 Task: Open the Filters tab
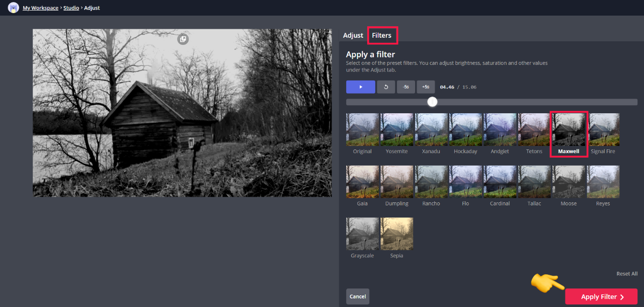pyautogui.click(x=382, y=35)
